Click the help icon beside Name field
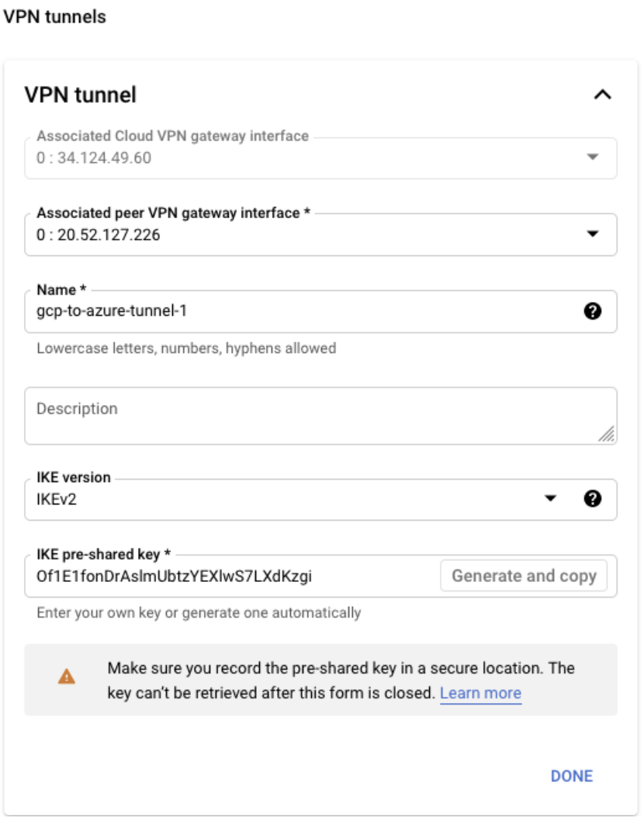This screenshot has height=821, width=644. tap(592, 311)
